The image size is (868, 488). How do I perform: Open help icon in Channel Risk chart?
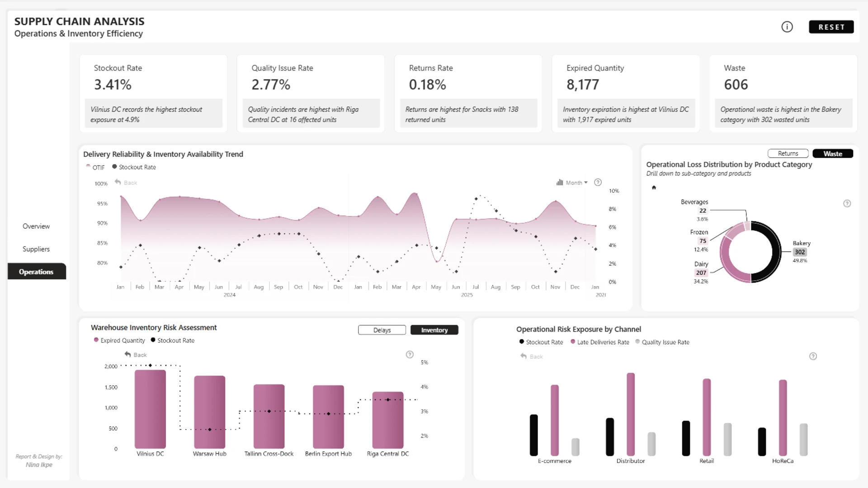(x=813, y=356)
